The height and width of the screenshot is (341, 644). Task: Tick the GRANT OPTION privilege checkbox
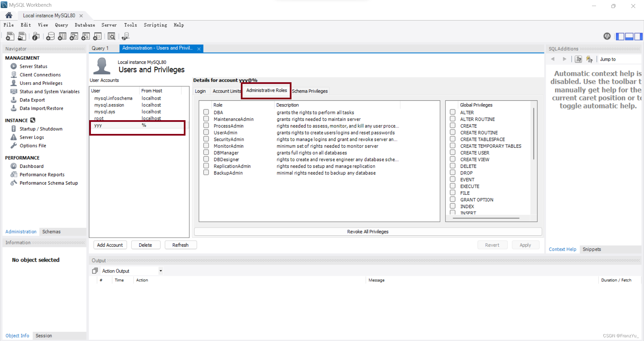[x=453, y=199]
